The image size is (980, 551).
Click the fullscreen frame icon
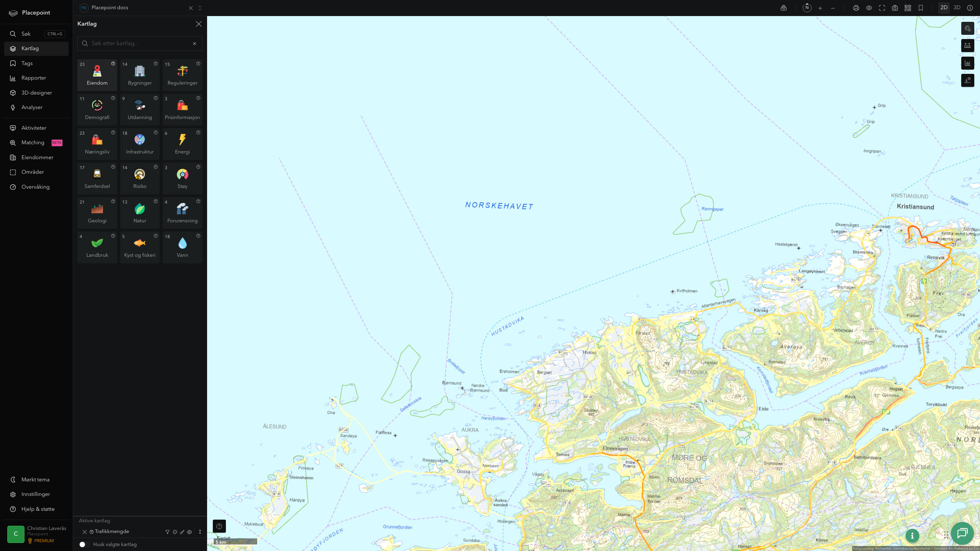coord(882,8)
